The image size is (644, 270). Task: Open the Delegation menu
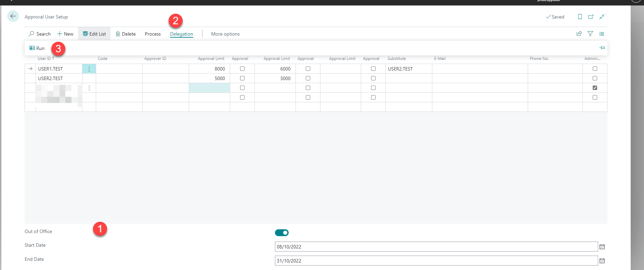pyautogui.click(x=181, y=34)
